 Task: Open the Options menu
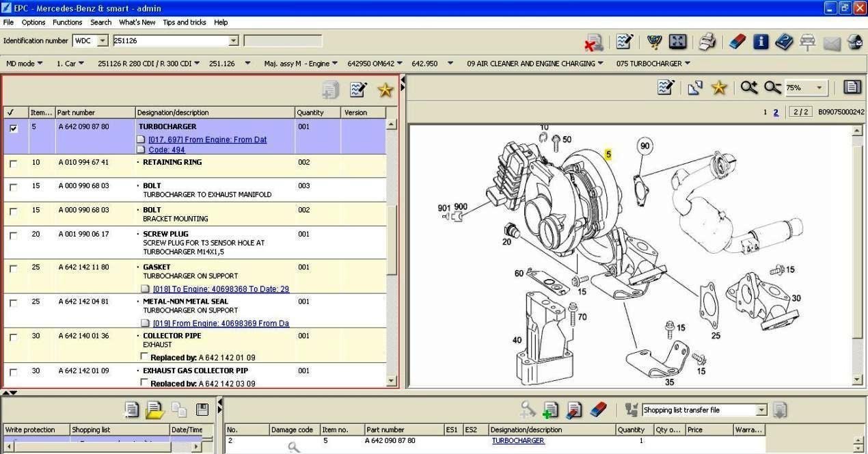[33, 22]
